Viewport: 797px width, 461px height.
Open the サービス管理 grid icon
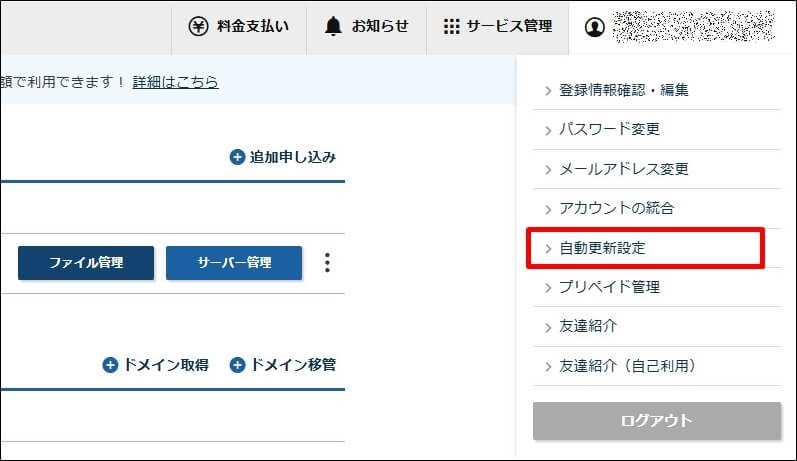coord(451,27)
